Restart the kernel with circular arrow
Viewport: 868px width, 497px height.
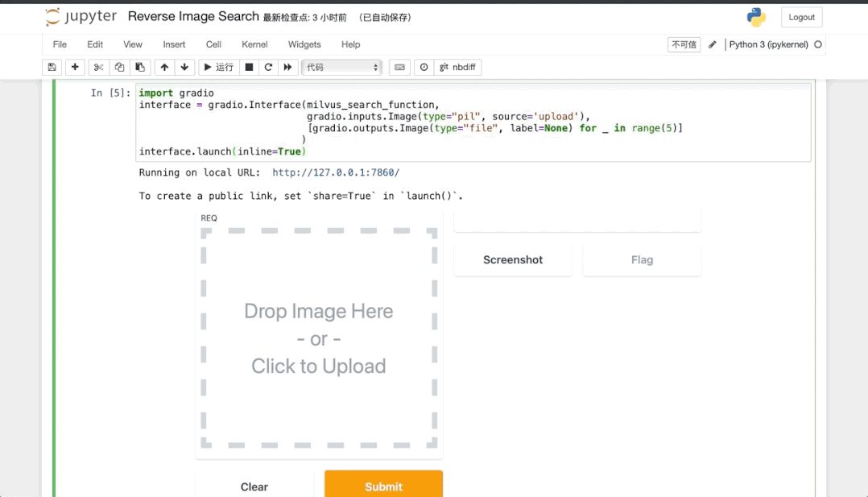coord(268,68)
